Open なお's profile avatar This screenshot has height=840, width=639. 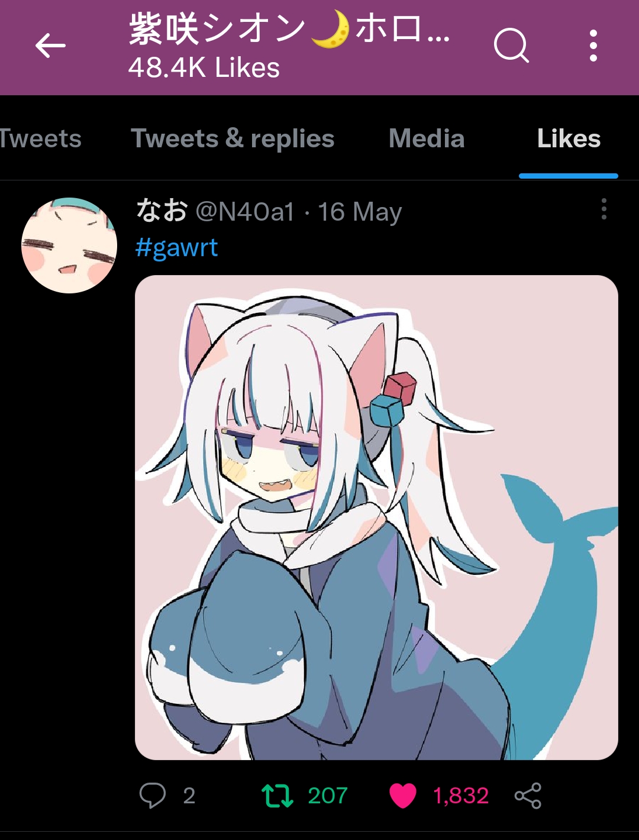69,245
